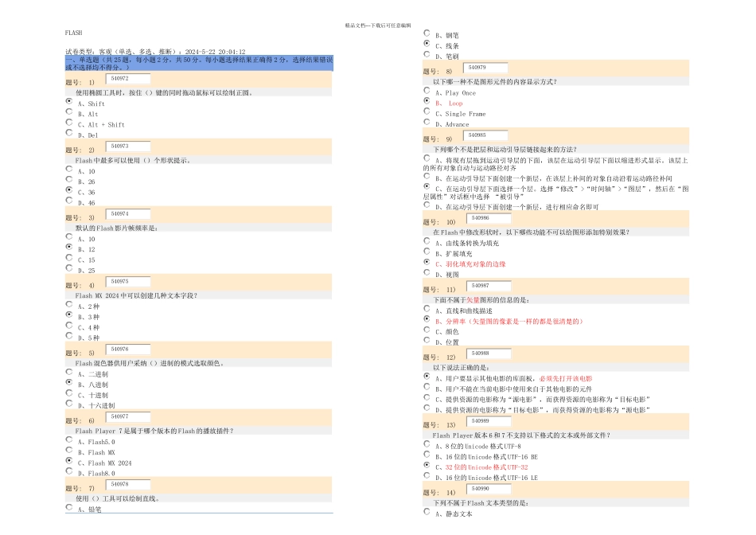Pick the D、25 radio option
756x535 pixels.
(69, 267)
